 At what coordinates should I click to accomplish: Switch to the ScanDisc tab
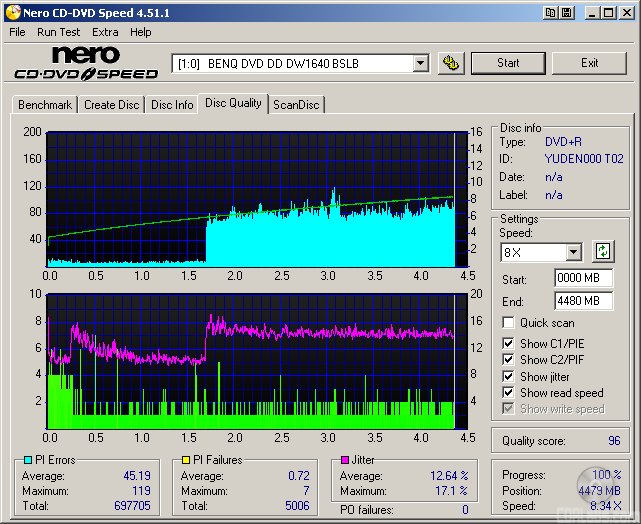pyautogui.click(x=296, y=104)
